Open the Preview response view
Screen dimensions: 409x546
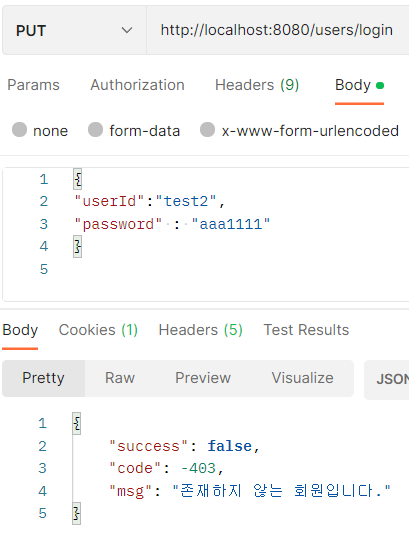pyautogui.click(x=203, y=378)
